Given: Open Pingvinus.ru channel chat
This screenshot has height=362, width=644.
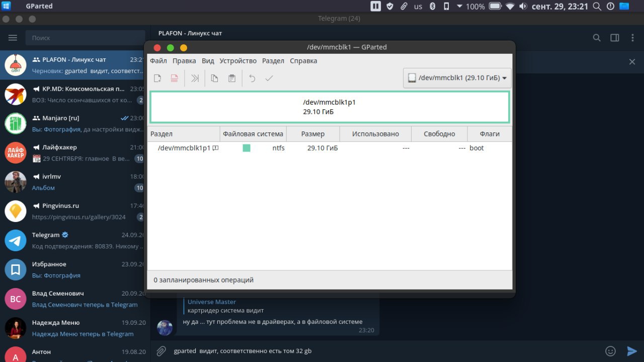Looking at the screenshot, I should tap(72, 211).
